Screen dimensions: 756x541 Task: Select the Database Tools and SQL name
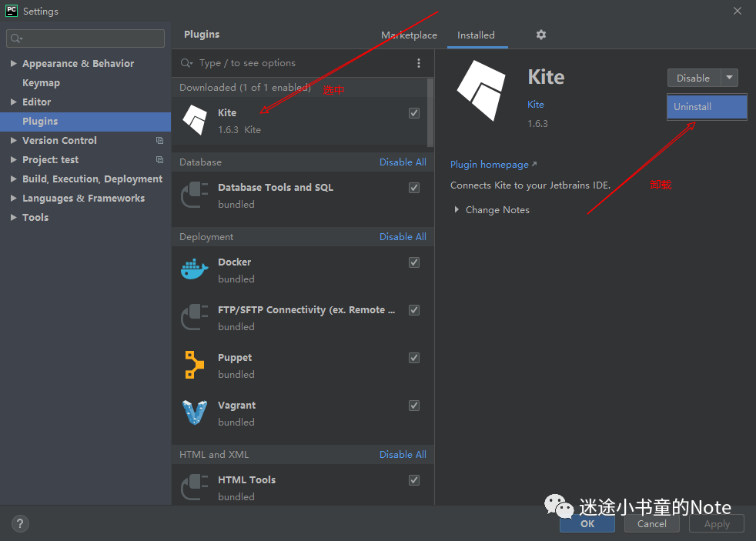[276, 188]
